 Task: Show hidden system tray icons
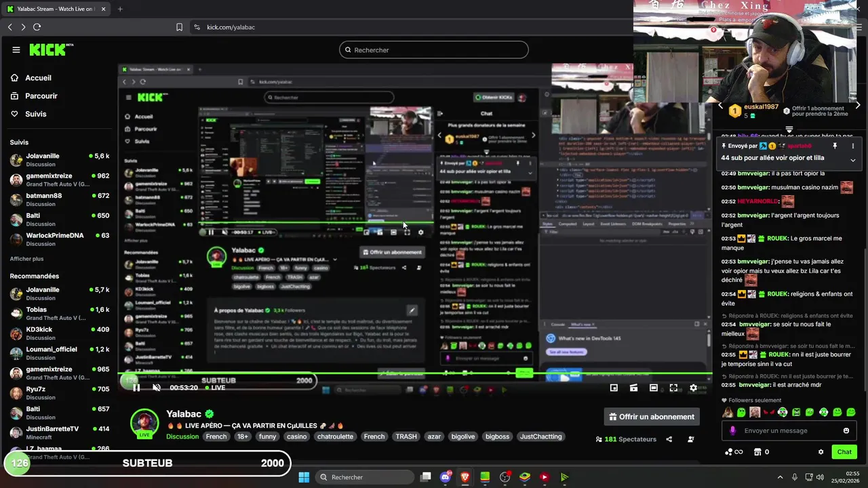click(780, 477)
